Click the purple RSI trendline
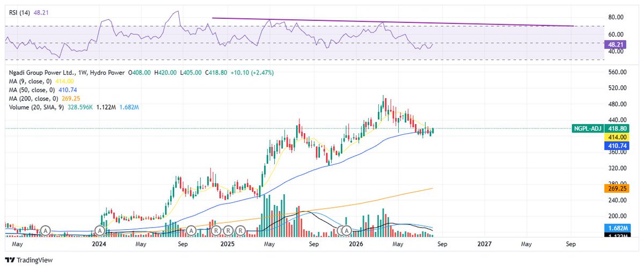The width and height of the screenshot is (644, 269). pyautogui.click(x=393, y=22)
